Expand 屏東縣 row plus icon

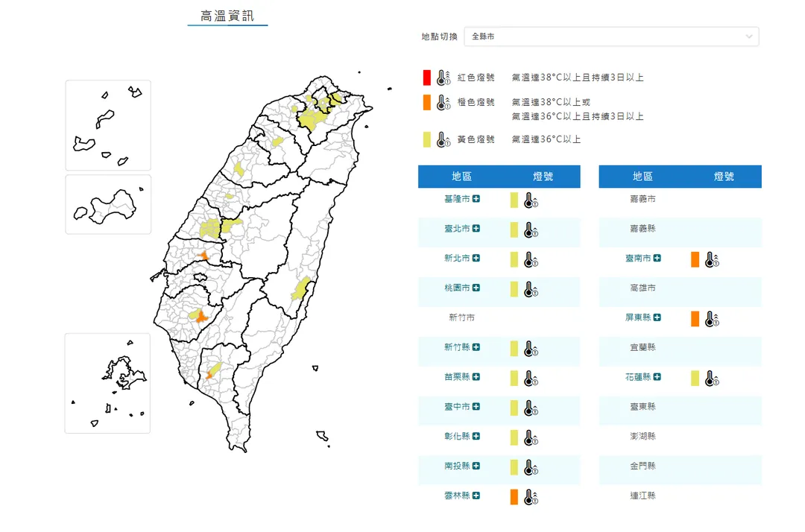[x=657, y=317]
